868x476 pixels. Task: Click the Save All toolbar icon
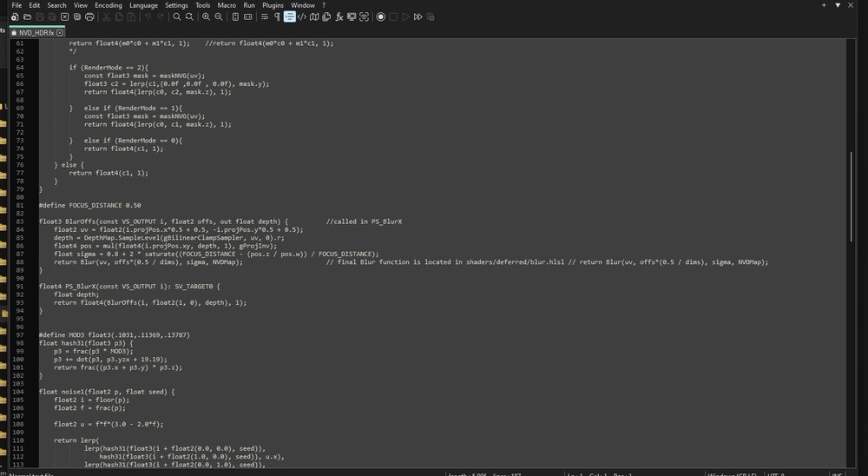(x=52, y=17)
